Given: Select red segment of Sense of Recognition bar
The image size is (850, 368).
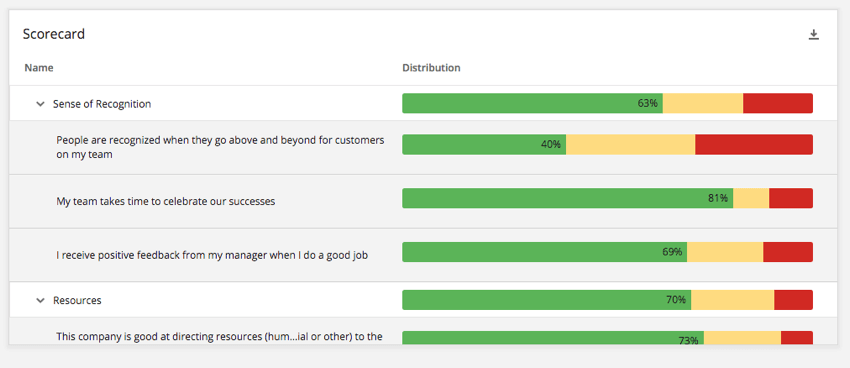Looking at the screenshot, I should 778,104.
